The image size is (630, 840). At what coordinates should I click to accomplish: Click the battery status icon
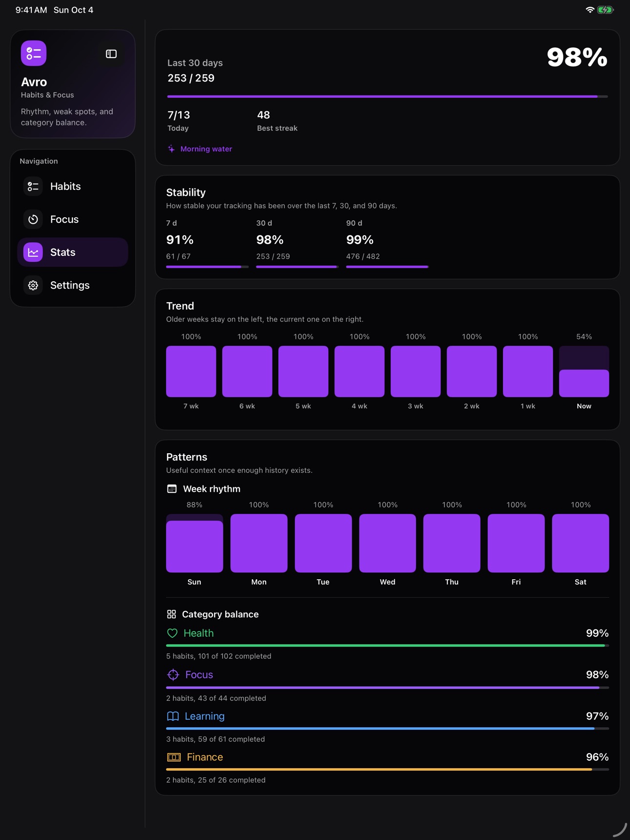pos(605,10)
